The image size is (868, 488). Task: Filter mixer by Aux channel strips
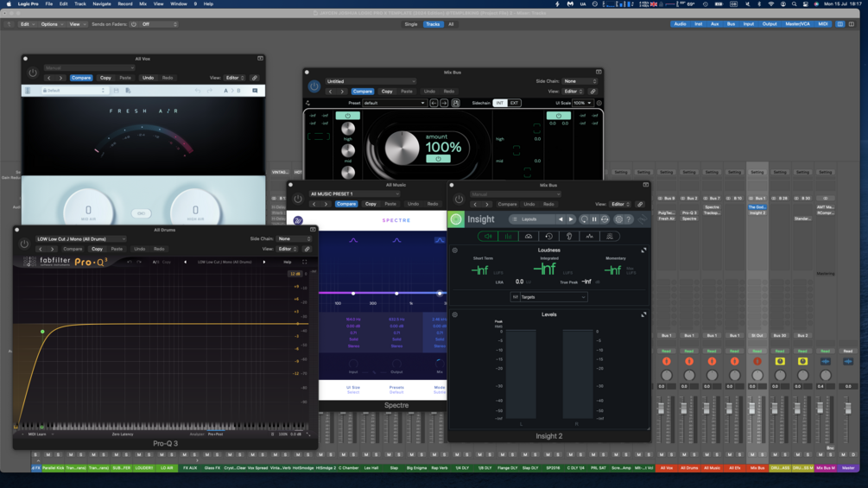point(714,24)
